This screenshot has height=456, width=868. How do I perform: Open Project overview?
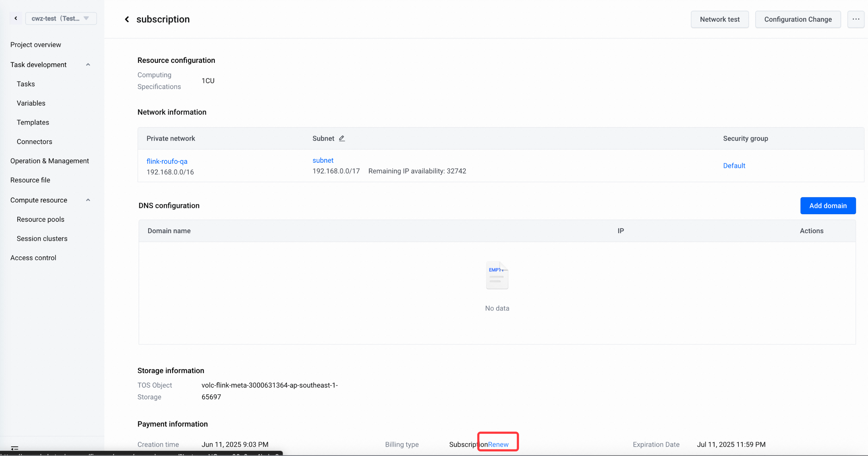click(x=36, y=45)
